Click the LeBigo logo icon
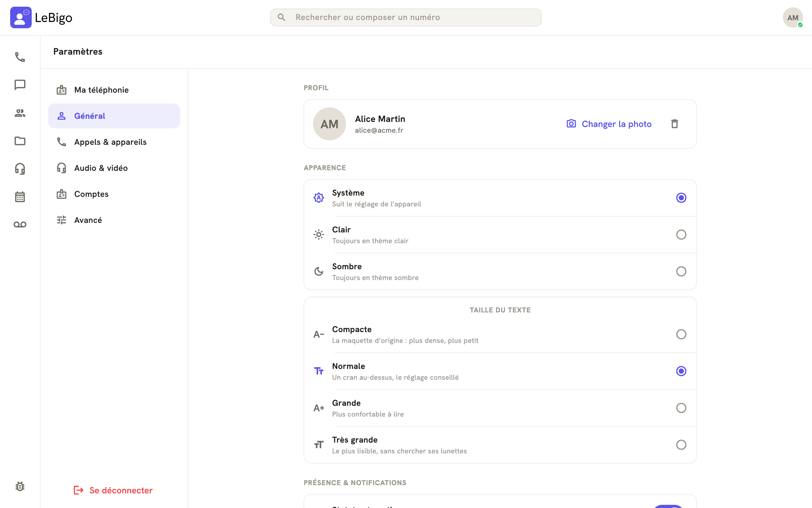 [x=21, y=17]
